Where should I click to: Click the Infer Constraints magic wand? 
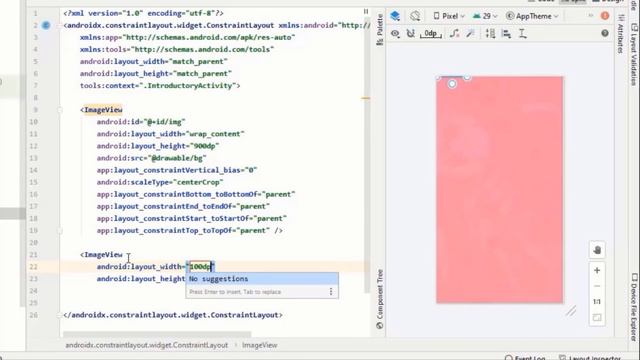pos(470,33)
